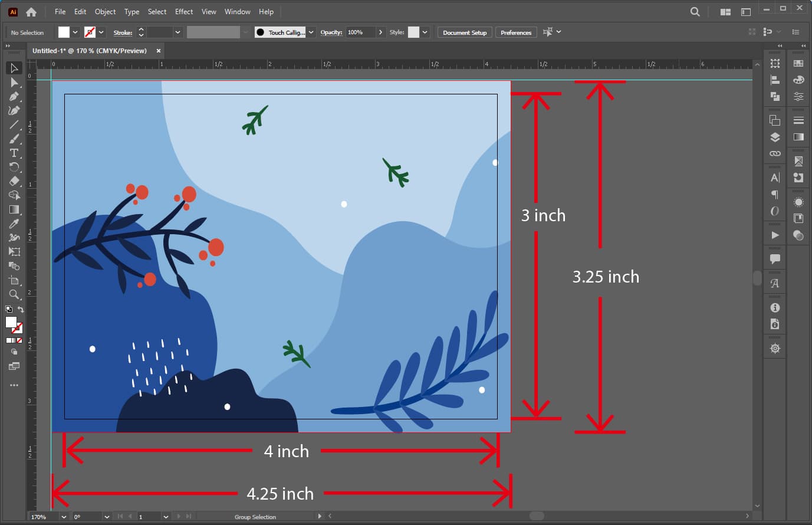Select the Free Transform tool

[x=14, y=252]
